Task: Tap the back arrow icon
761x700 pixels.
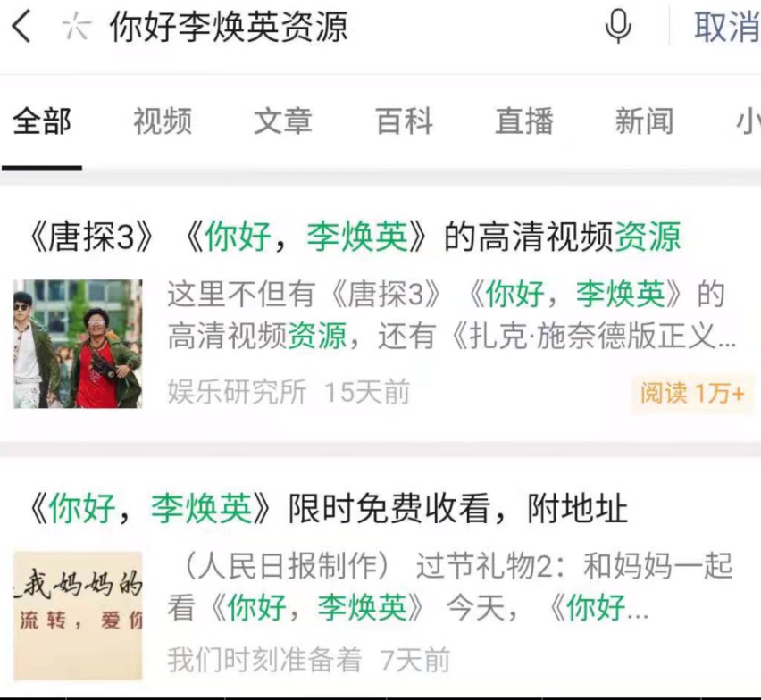Action: tap(21, 26)
